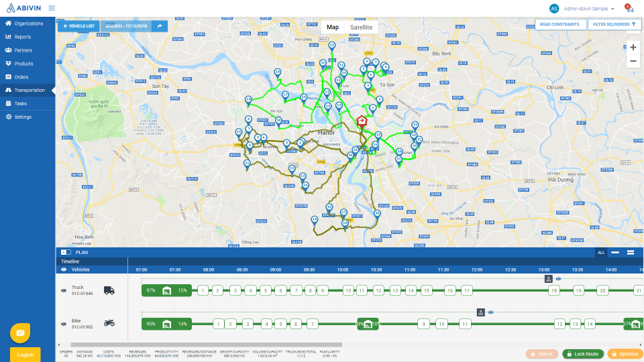Viewport: 644px width, 362px height.
Task: Click the truck vehicle icon
Action: 109,290
